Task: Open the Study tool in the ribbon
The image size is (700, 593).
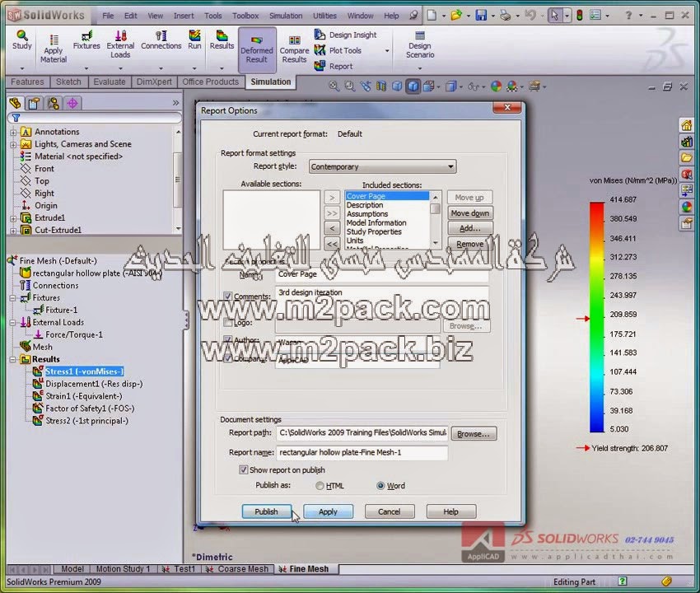Action: coord(22,40)
